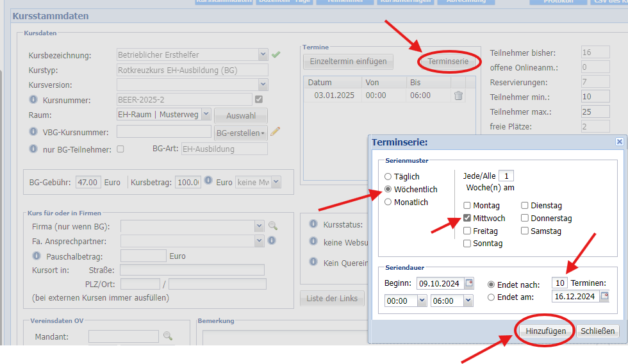Click info icon beside Fa. Ansprechpartner dropdown
Screen dimensions: 628x364
tap(272, 240)
